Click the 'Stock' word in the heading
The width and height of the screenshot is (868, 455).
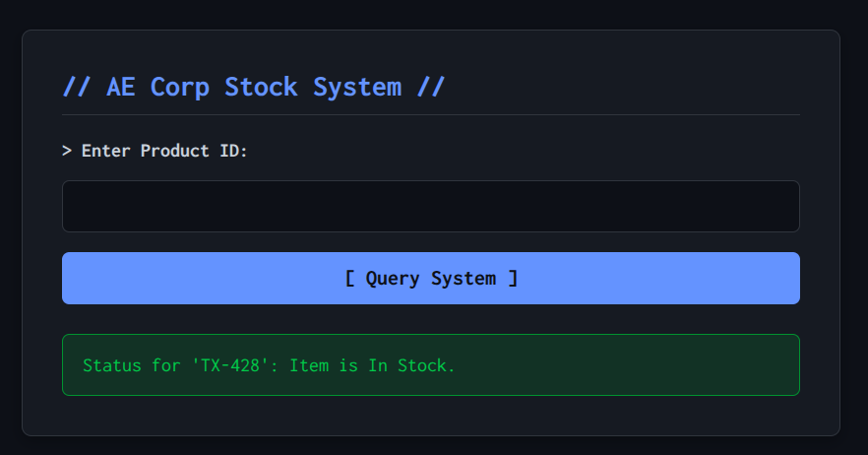261,87
